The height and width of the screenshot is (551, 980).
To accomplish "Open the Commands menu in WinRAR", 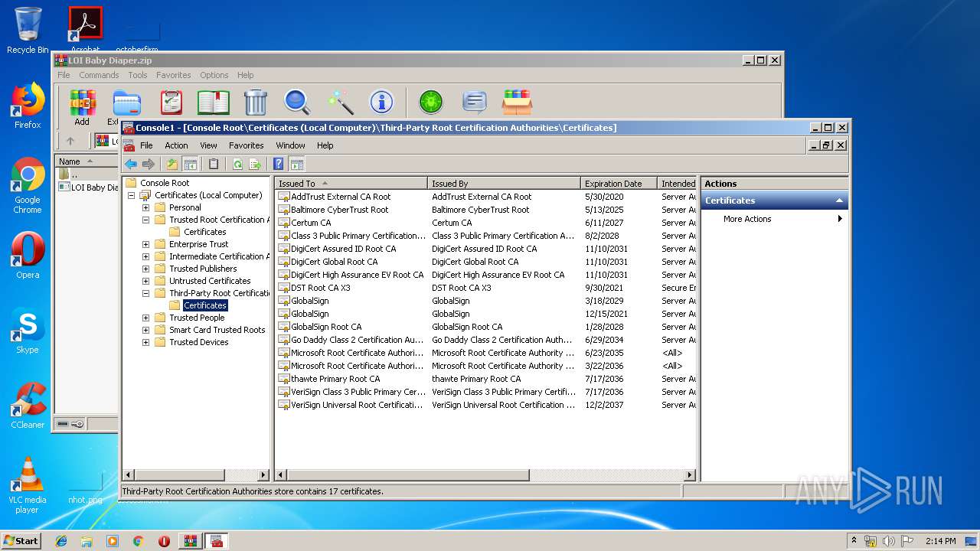I will [x=99, y=75].
